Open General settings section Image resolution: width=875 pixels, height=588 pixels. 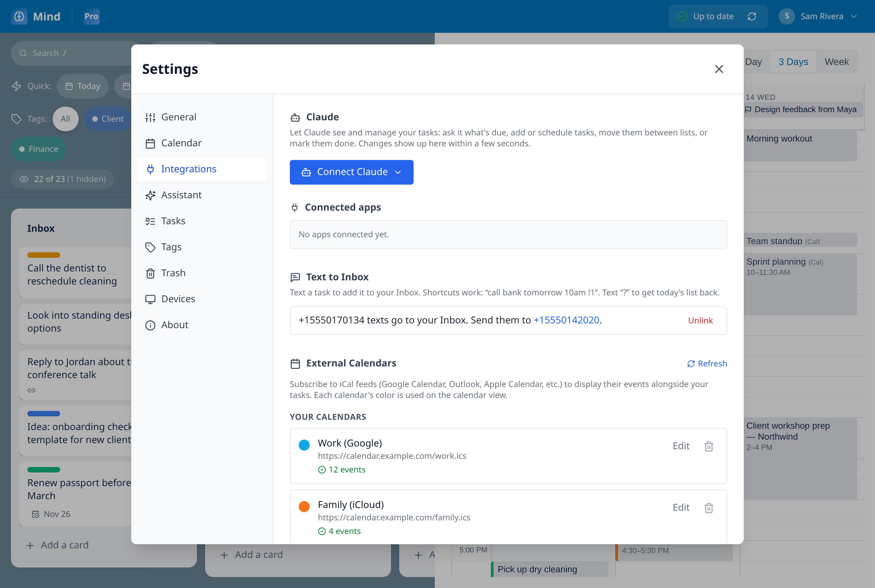pos(202,117)
